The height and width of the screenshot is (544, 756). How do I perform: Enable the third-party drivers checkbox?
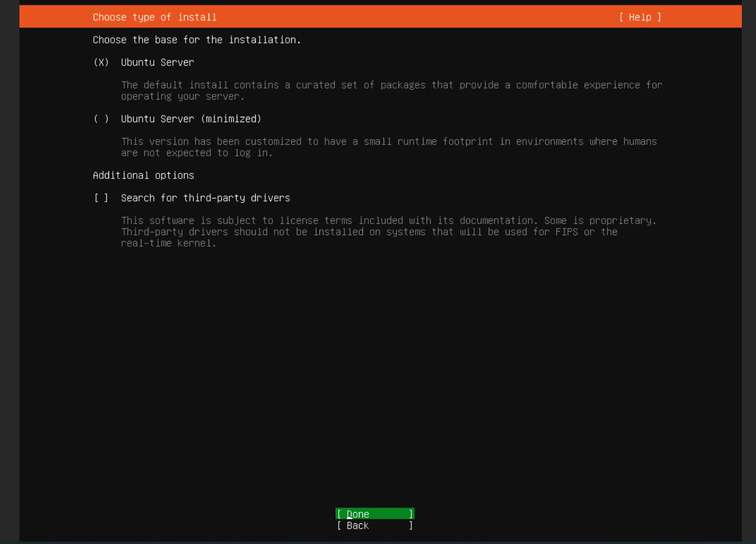(101, 198)
